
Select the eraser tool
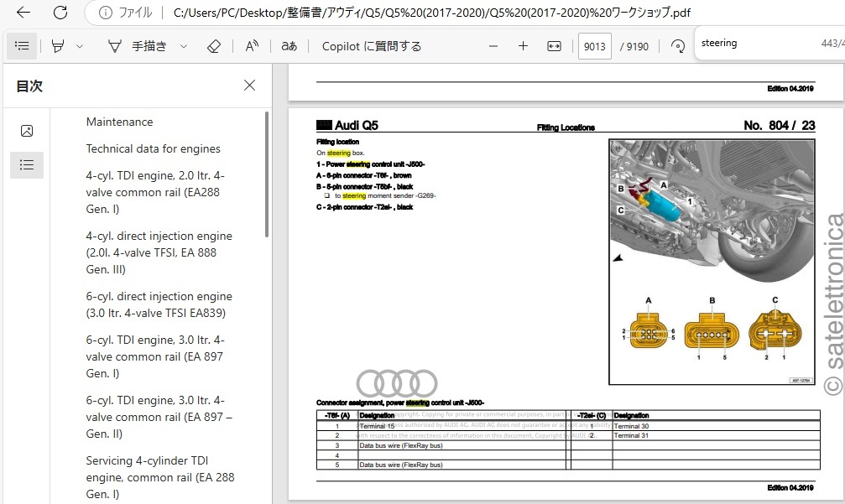(x=214, y=46)
